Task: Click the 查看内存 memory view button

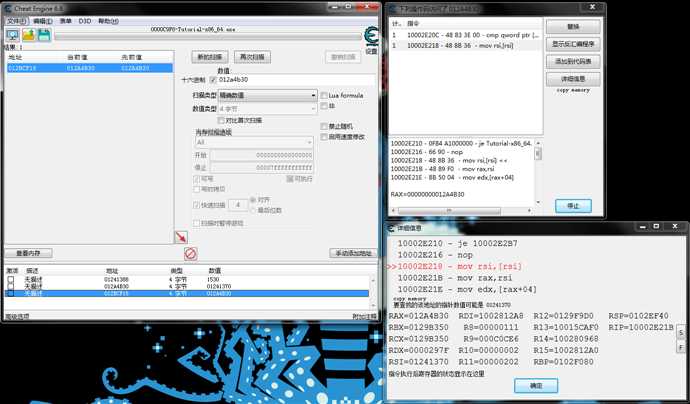Action: click(x=29, y=253)
